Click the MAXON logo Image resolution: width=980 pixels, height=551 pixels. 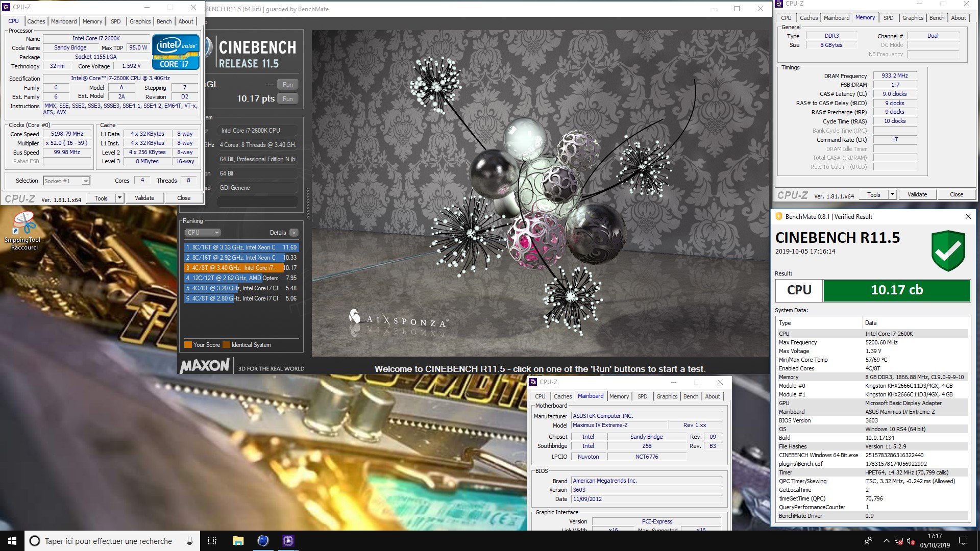tap(205, 365)
